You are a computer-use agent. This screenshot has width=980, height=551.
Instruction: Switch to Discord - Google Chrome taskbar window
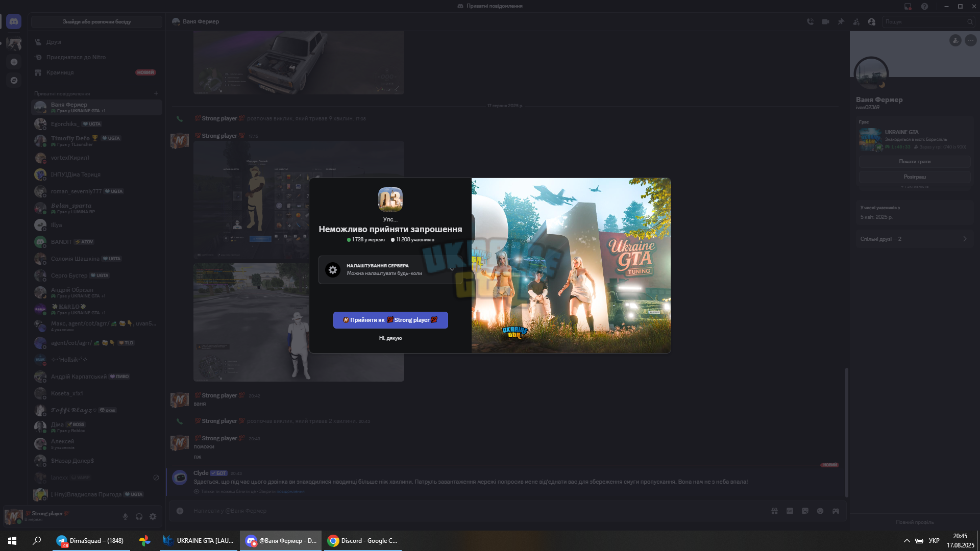(363, 541)
